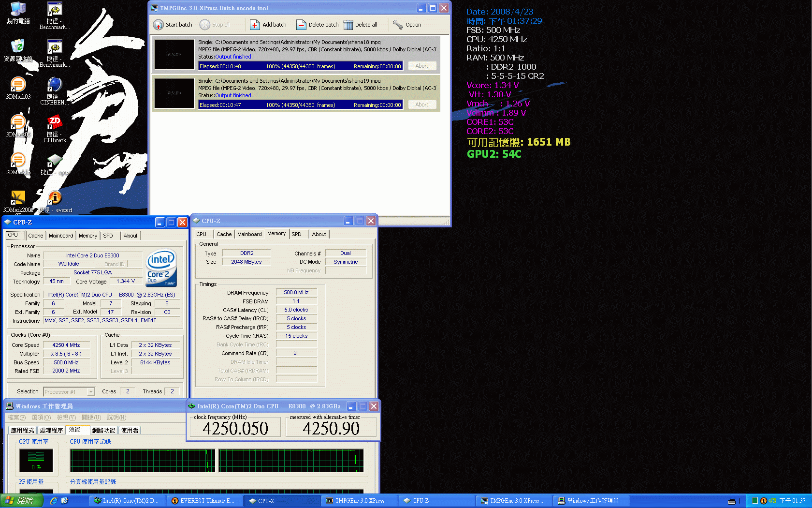Launch the 3DMark03 desktop shortcut

(18, 88)
